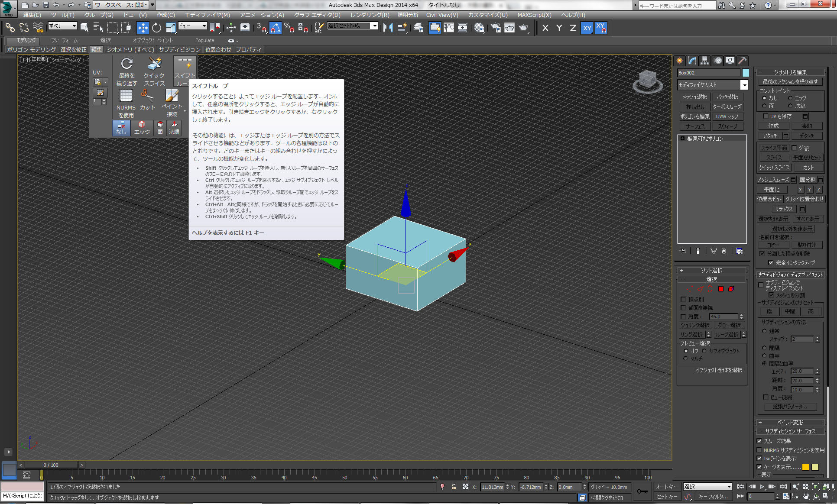This screenshot has height=504, width=837.
Task: Click the Quick Slice tool icon
Action: [154, 64]
